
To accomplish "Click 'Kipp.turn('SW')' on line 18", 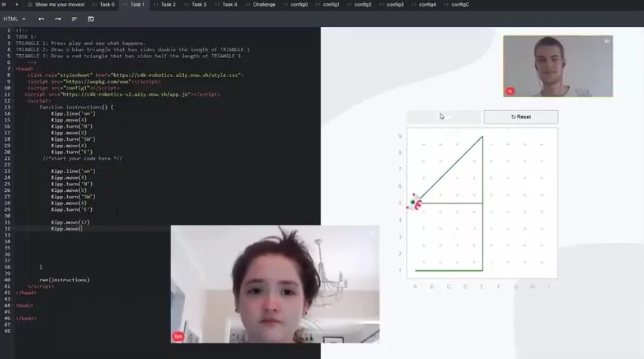I will pos(73,140).
